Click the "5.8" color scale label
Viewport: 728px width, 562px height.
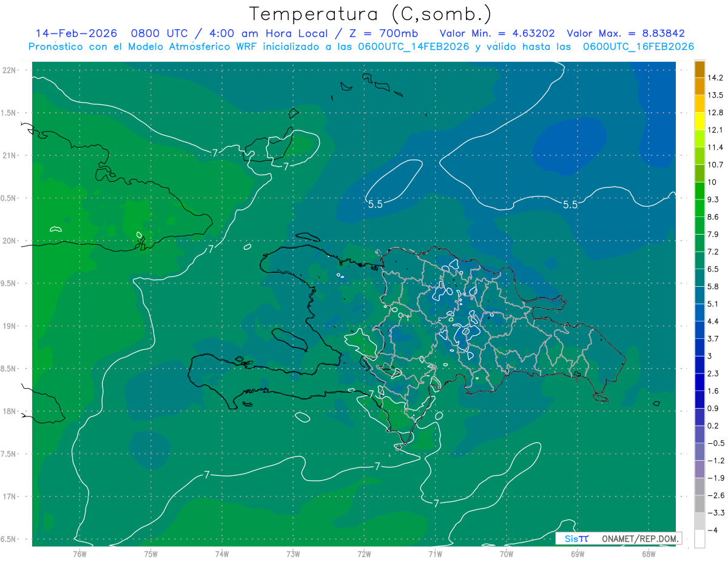pos(713,287)
